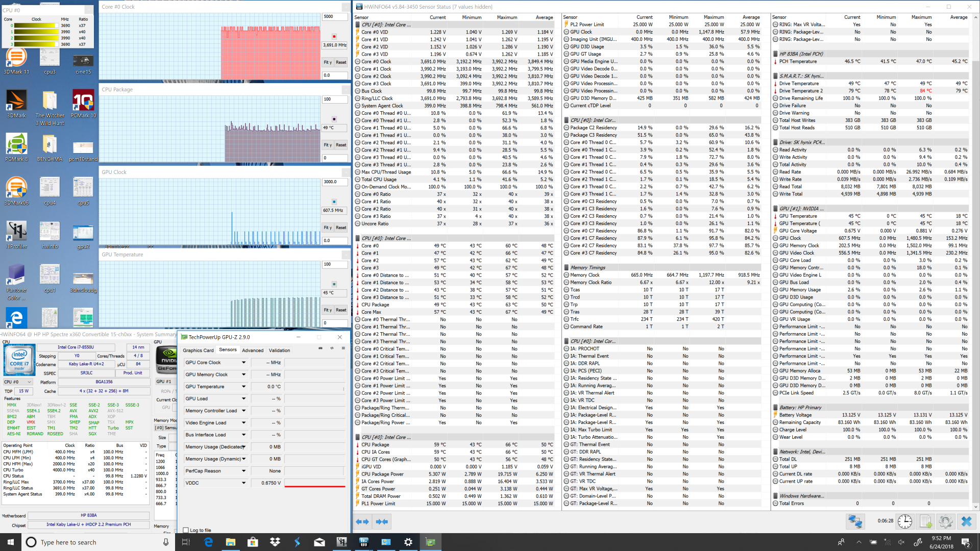Switch to the Graphics Card tab
This screenshot has height=551, width=980.
tap(198, 350)
